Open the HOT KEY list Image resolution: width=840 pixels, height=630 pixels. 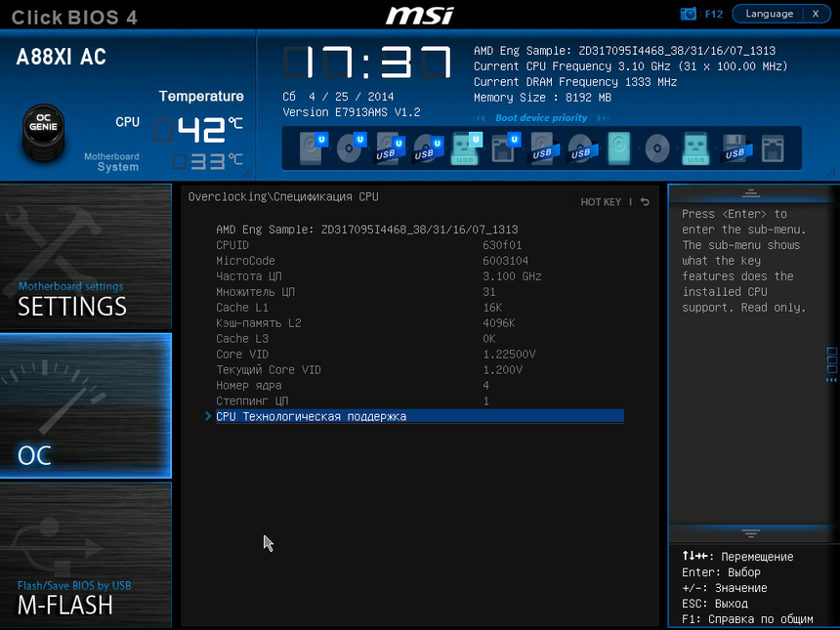pos(601,202)
